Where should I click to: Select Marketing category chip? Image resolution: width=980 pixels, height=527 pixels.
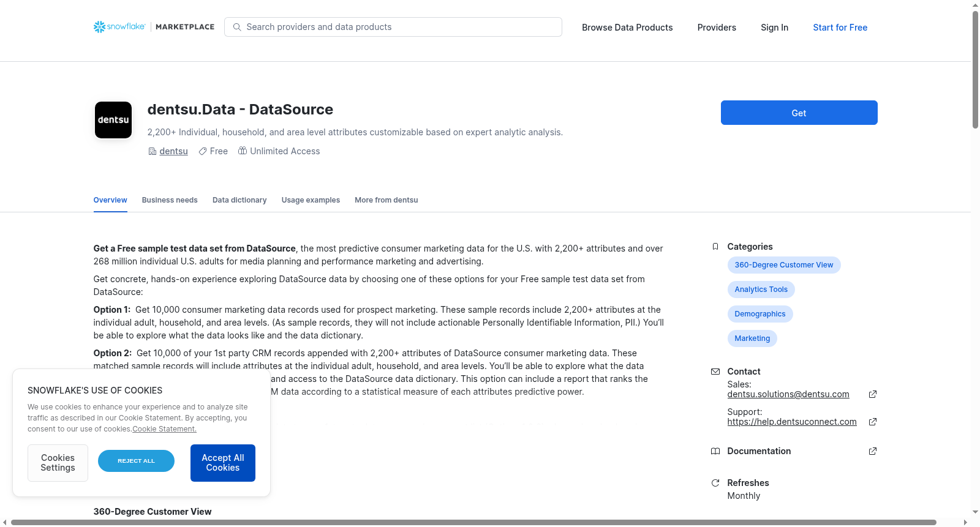pos(752,338)
